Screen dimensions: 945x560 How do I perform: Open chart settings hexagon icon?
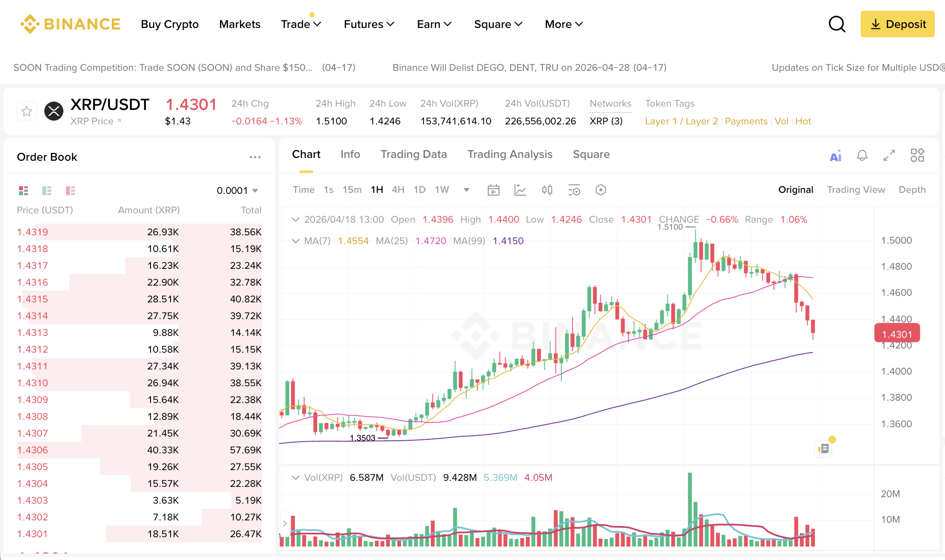click(x=601, y=190)
